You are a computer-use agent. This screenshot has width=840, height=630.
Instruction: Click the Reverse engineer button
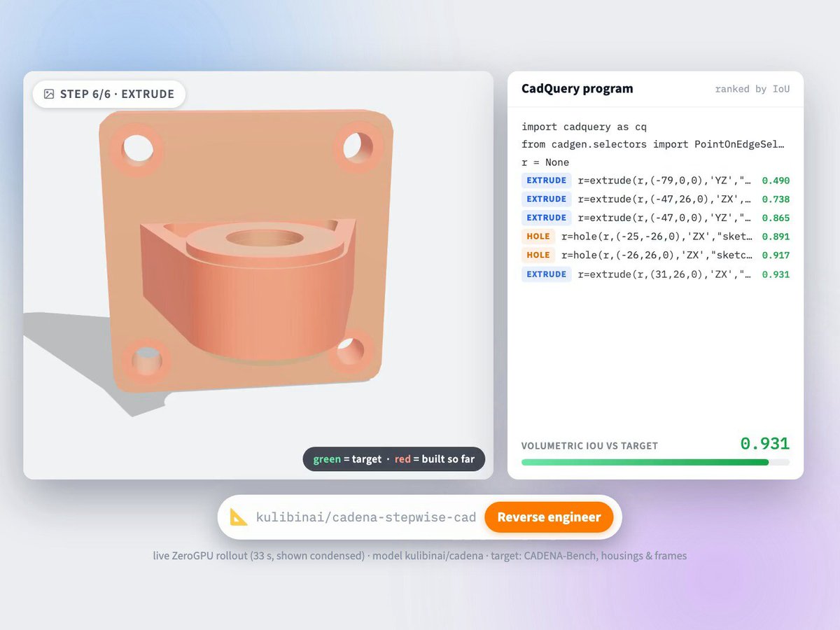[549, 517]
